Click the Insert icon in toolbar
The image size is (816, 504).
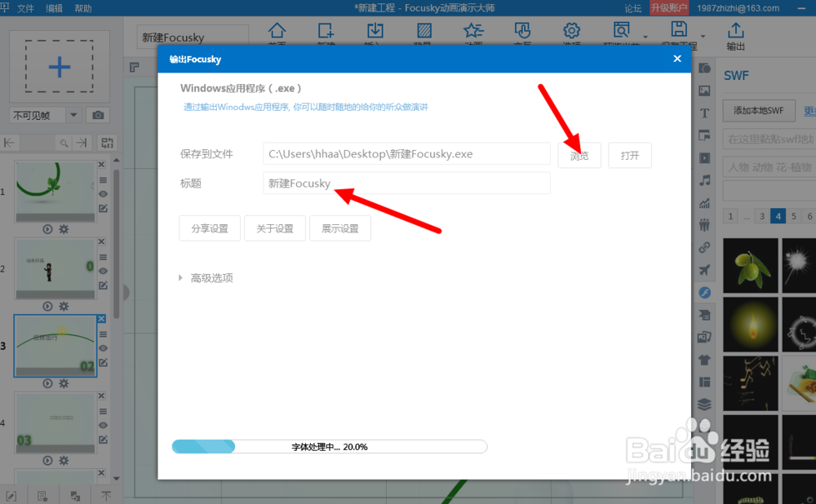pos(375,31)
